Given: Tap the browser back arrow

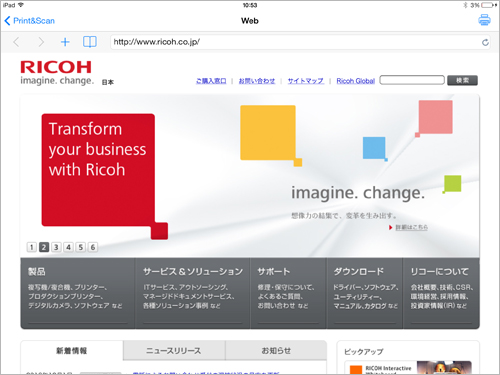Looking at the screenshot, I should 16,42.
